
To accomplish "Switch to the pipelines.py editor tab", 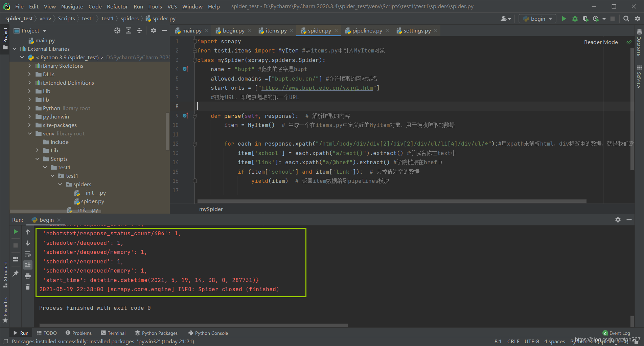I will [x=367, y=31].
